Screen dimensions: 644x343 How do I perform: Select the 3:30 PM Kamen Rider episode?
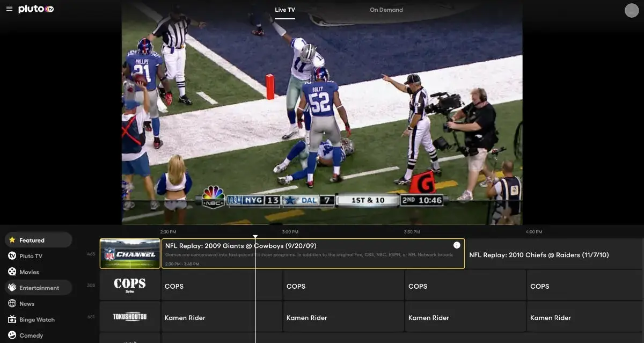pos(465,318)
